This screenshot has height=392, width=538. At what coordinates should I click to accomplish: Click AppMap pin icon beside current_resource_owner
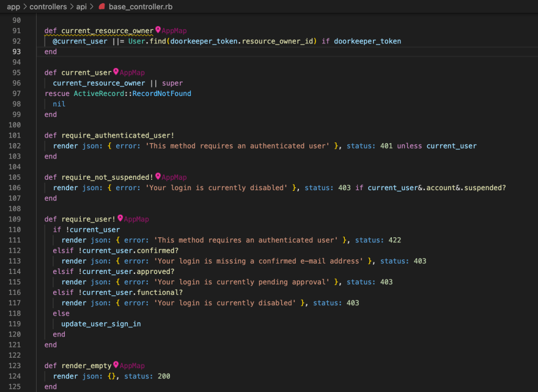[158, 30]
